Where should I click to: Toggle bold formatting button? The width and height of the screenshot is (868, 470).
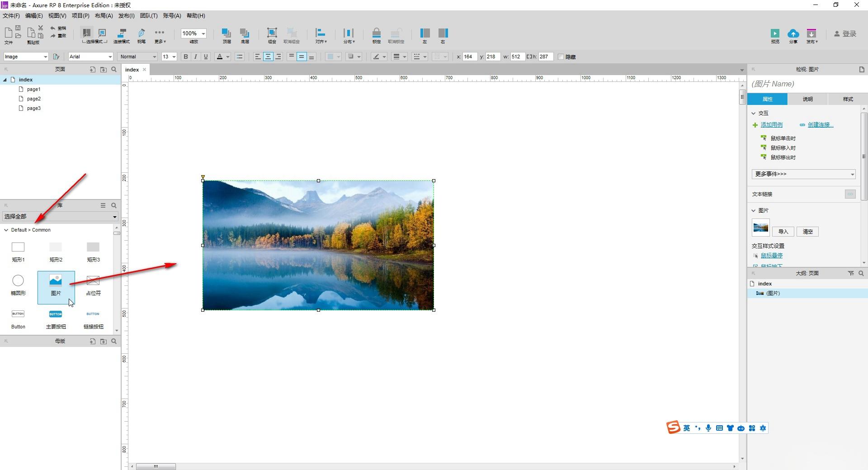[x=185, y=57]
